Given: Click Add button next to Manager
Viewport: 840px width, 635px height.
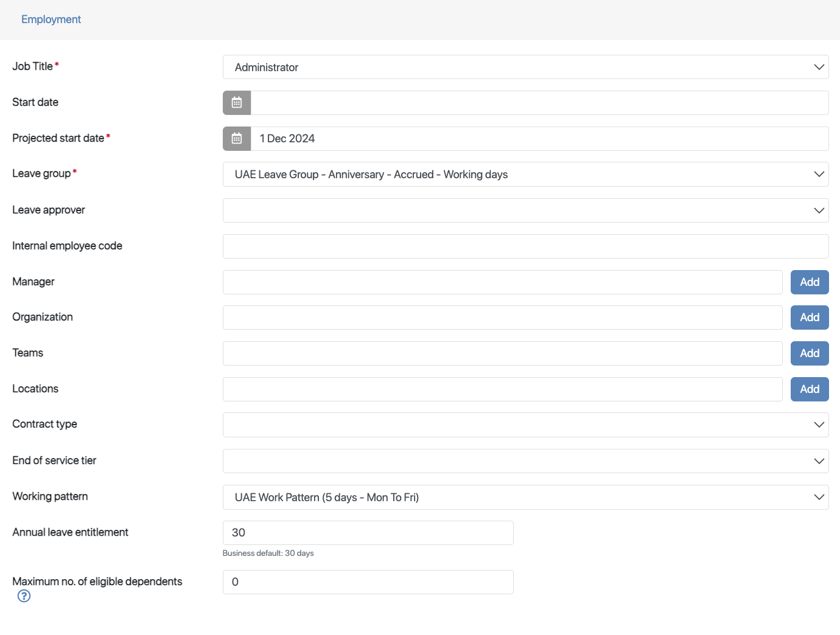Looking at the screenshot, I should (x=809, y=282).
